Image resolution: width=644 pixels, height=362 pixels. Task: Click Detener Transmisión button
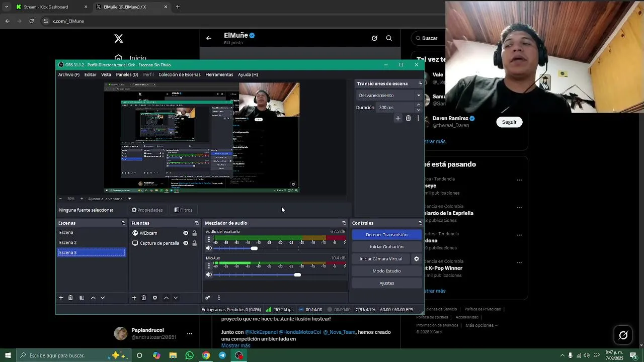click(386, 235)
